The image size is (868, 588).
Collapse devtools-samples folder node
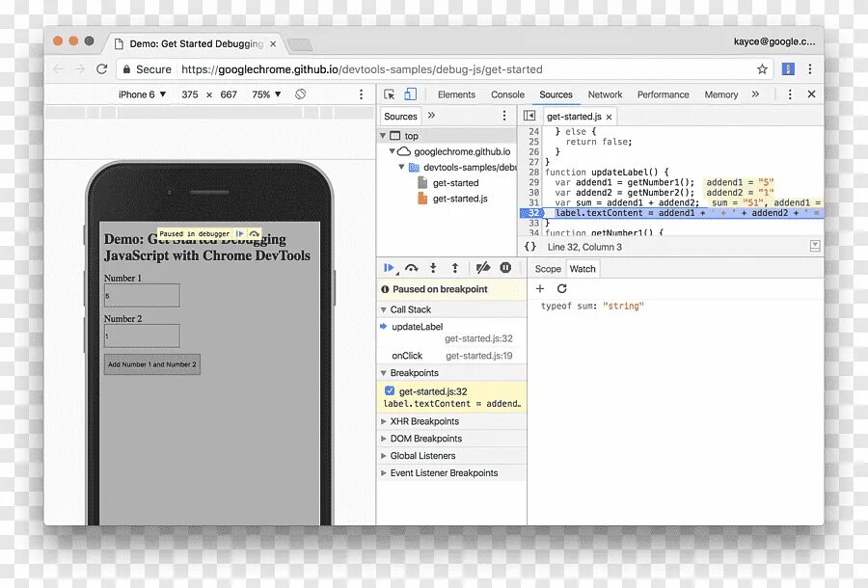[x=401, y=167]
